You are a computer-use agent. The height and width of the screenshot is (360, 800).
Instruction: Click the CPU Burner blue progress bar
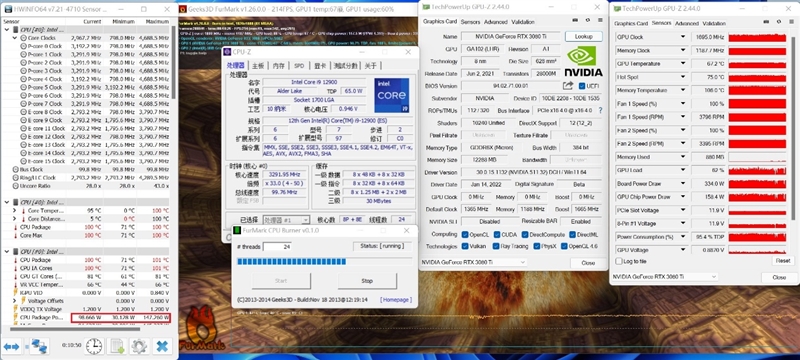(291, 262)
